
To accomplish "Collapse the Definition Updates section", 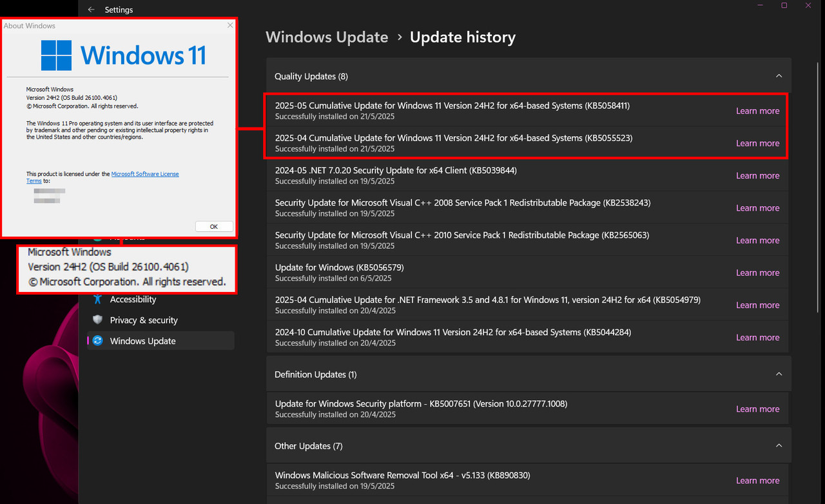I will (x=779, y=374).
